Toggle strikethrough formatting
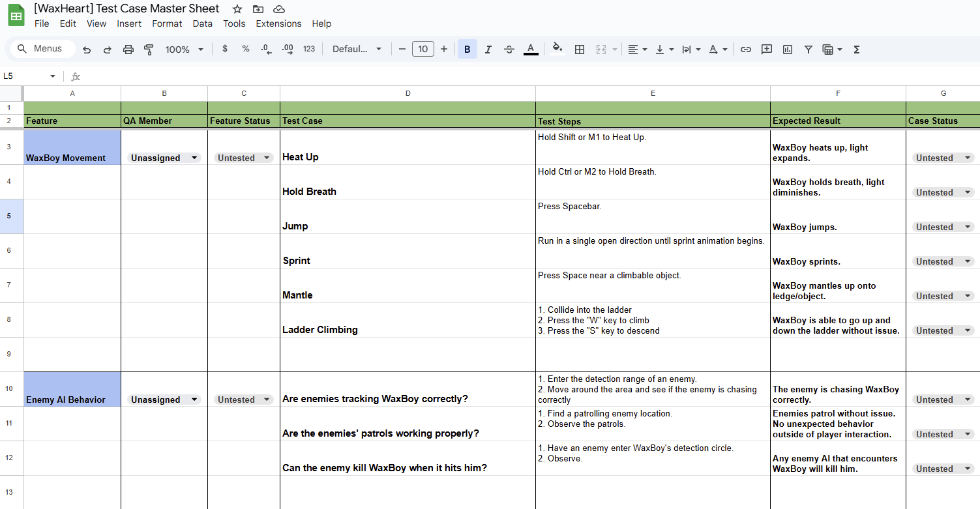Screen dimensions: 980x509 pos(509,49)
